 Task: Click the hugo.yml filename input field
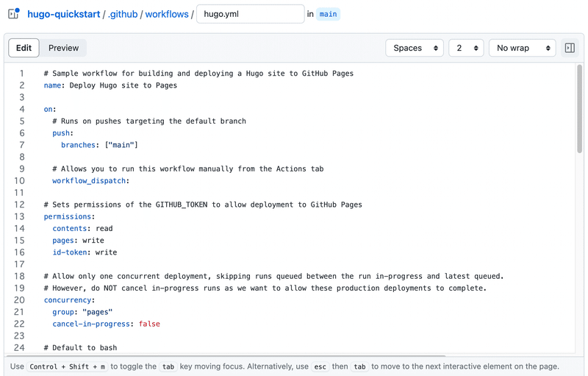pyautogui.click(x=250, y=14)
